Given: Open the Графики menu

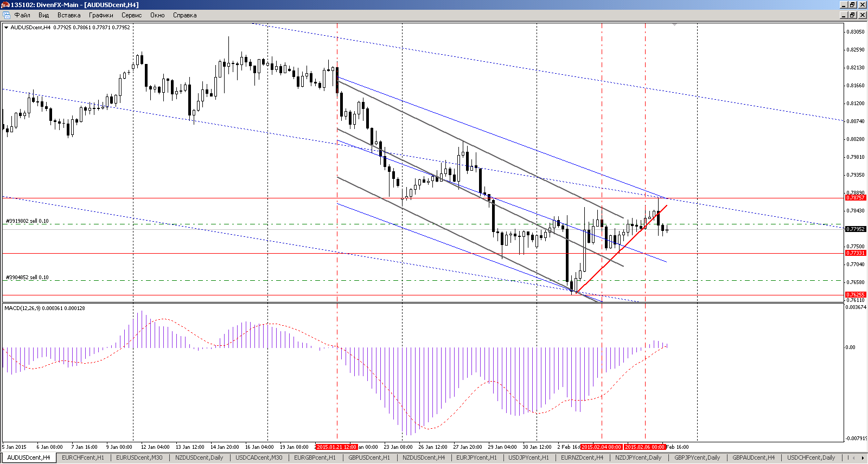Looking at the screenshot, I should click(101, 15).
